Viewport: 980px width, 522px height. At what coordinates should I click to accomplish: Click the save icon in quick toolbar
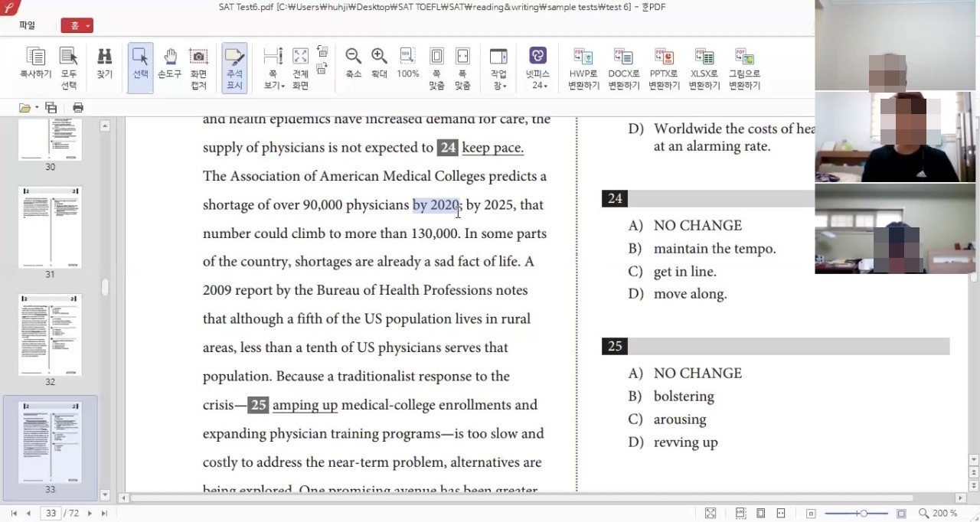click(x=51, y=108)
